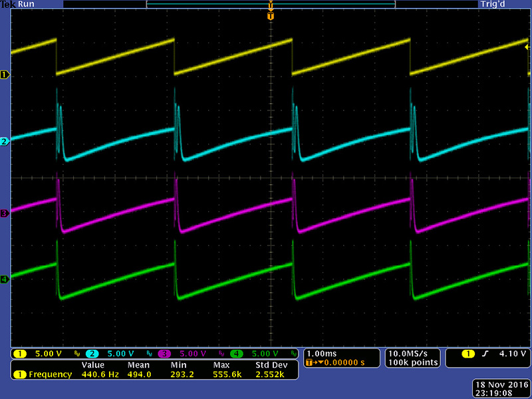Click the date 18 Nov 2016 readout
The height and width of the screenshot is (399, 532).
point(502,385)
